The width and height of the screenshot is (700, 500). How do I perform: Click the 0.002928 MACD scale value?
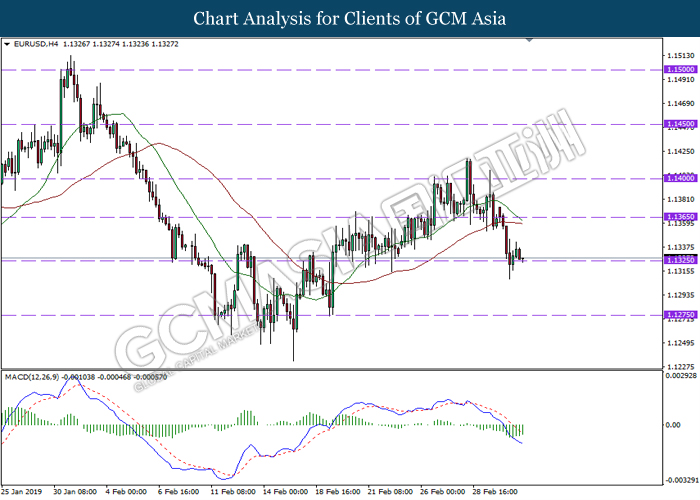click(x=681, y=376)
